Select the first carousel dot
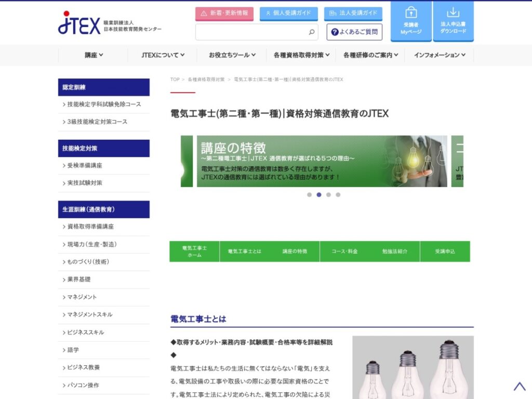The width and height of the screenshot is (532, 399). pyautogui.click(x=309, y=195)
